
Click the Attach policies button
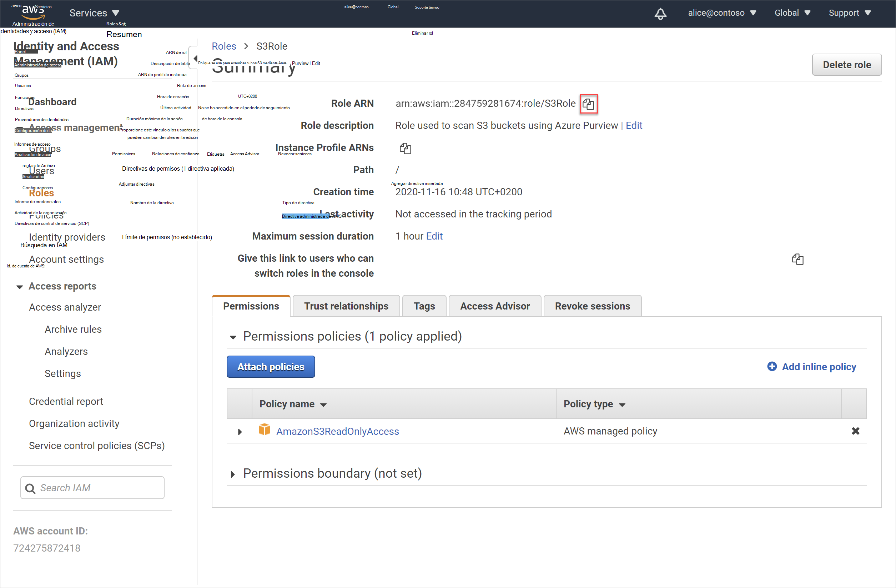coord(271,367)
